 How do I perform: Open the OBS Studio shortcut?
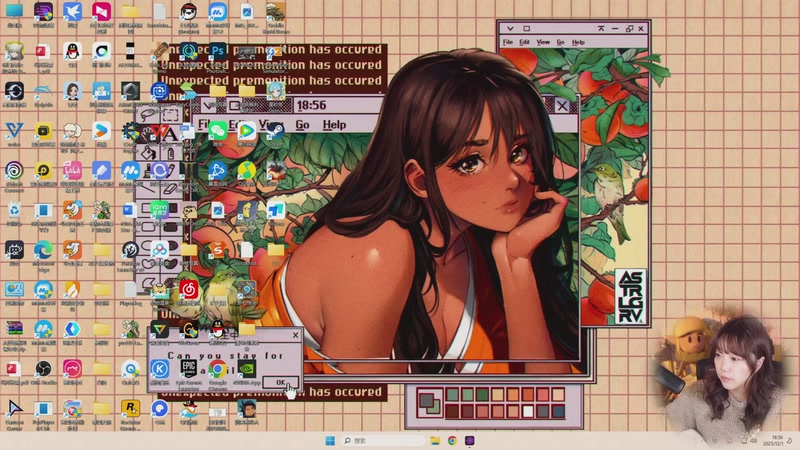point(43,369)
